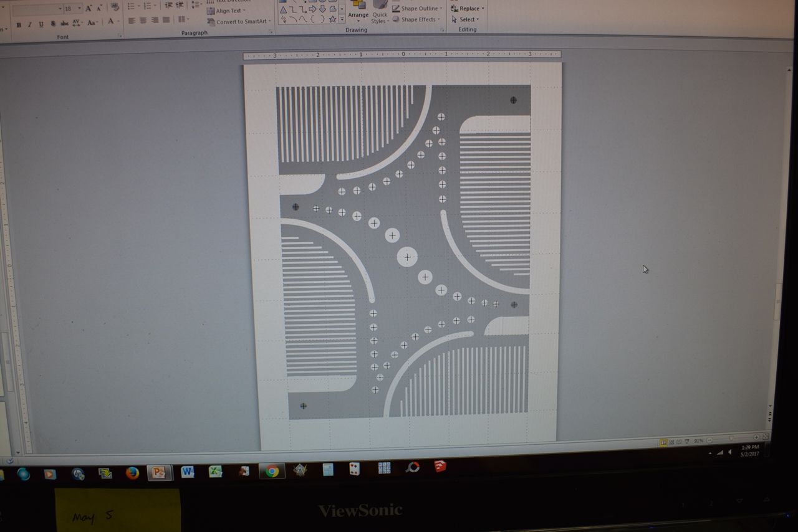Click the taskbar clock showing 1:29 PM
The width and height of the screenshot is (798, 532).
point(750,450)
